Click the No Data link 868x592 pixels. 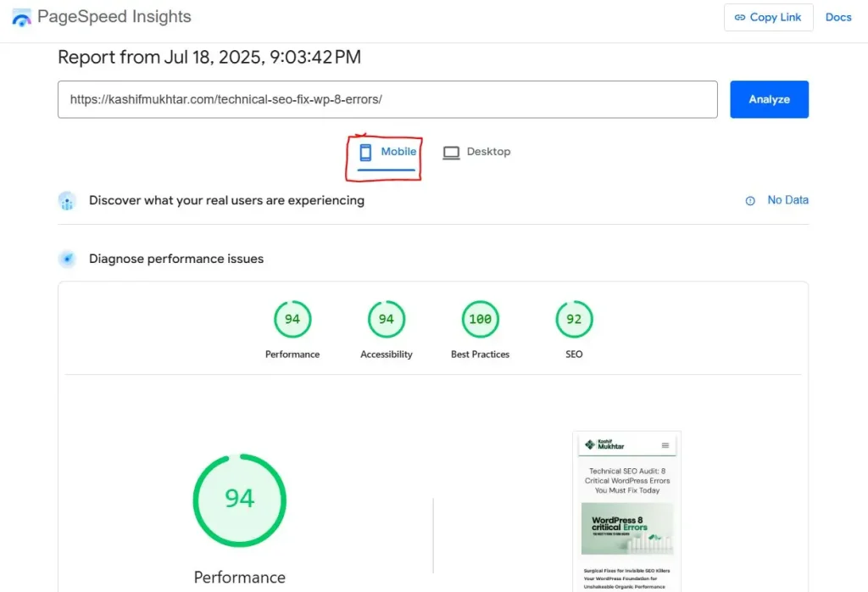[x=787, y=200]
